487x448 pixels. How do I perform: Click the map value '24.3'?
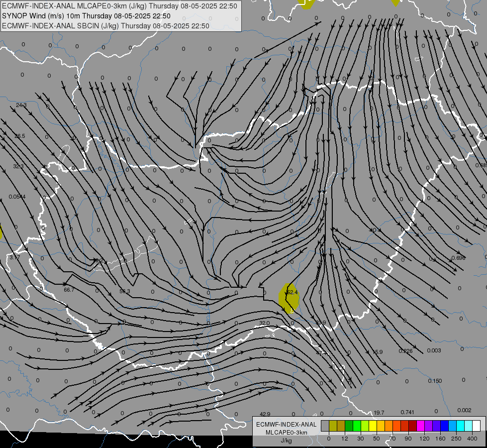click(x=21, y=106)
